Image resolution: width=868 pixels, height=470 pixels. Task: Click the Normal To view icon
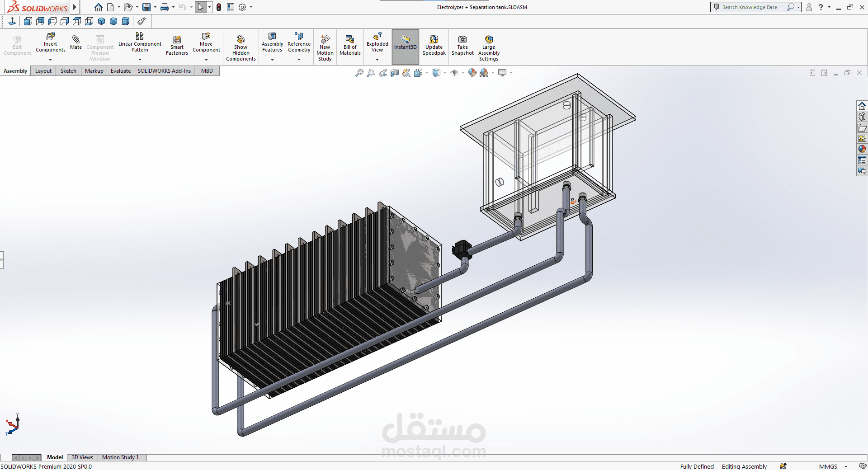pyautogui.click(x=12, y=21)
